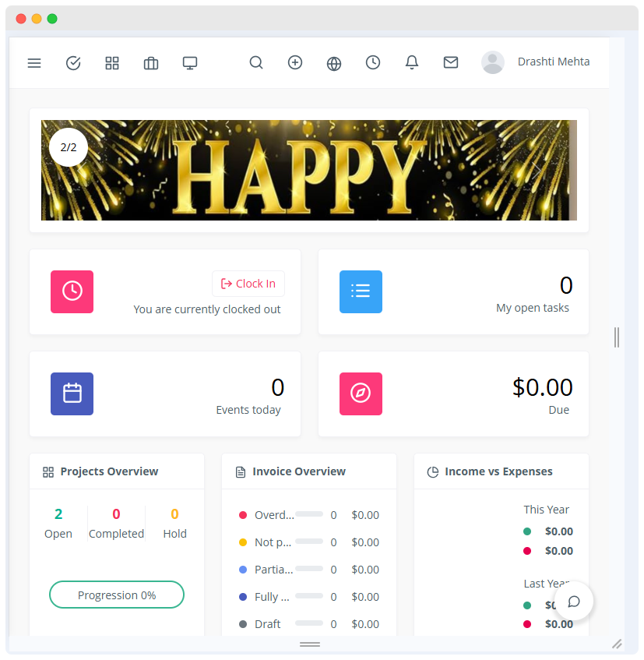Select the Fully paid invoice row label
This screenshot has width=644, height=660.
[272, 598]
